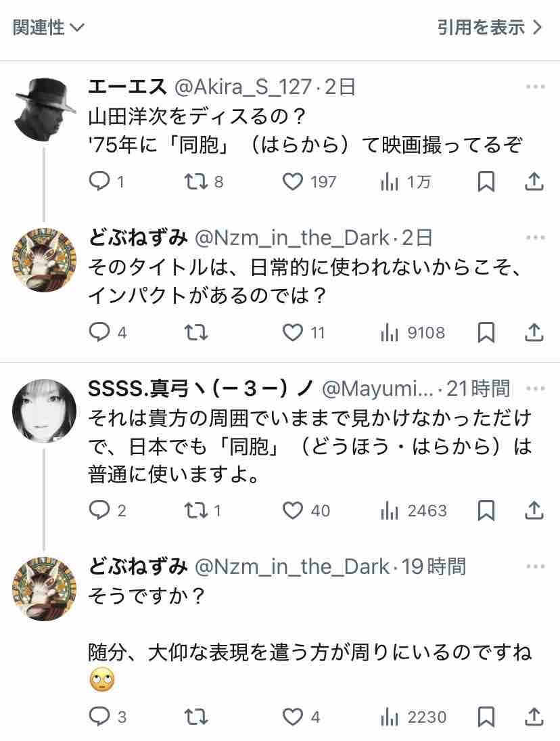
Task: Like the tweet with 197 likes
Action: 292,181
